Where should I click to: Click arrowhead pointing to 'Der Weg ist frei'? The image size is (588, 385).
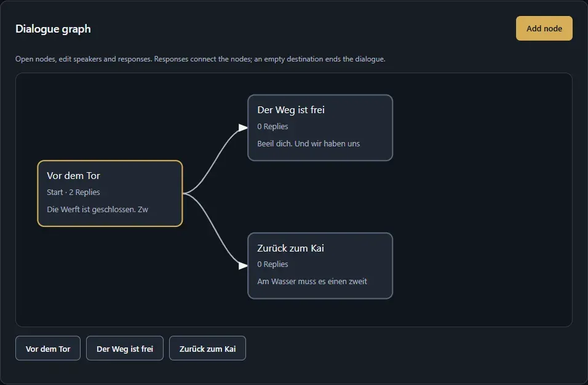point(243,128)
